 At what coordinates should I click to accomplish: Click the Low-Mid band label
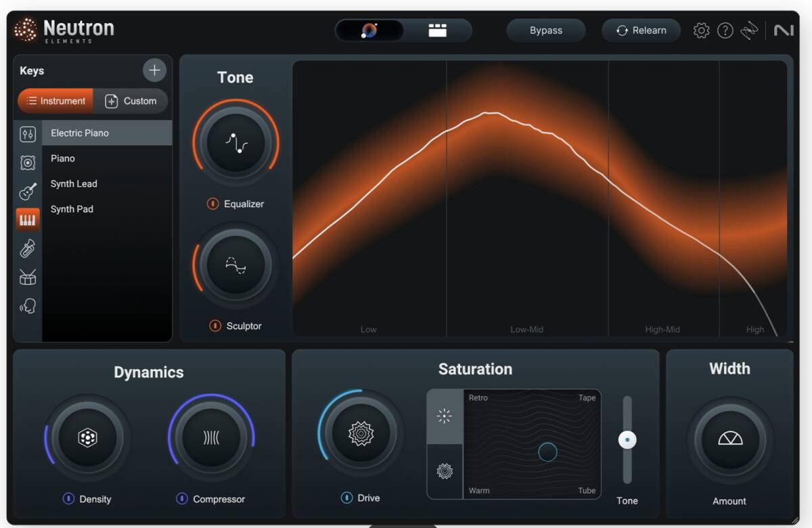[x=526, y=329]
